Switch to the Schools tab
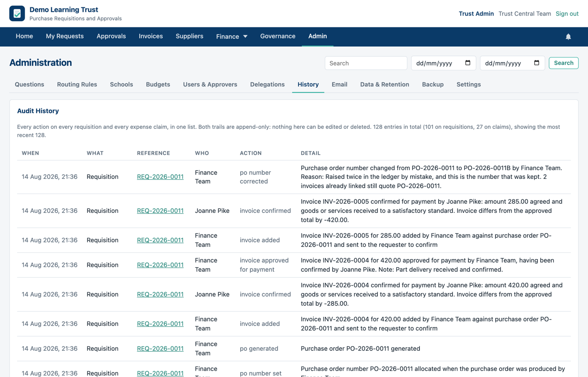The width and height of the screenshot is (588, 377). point(121,85)
